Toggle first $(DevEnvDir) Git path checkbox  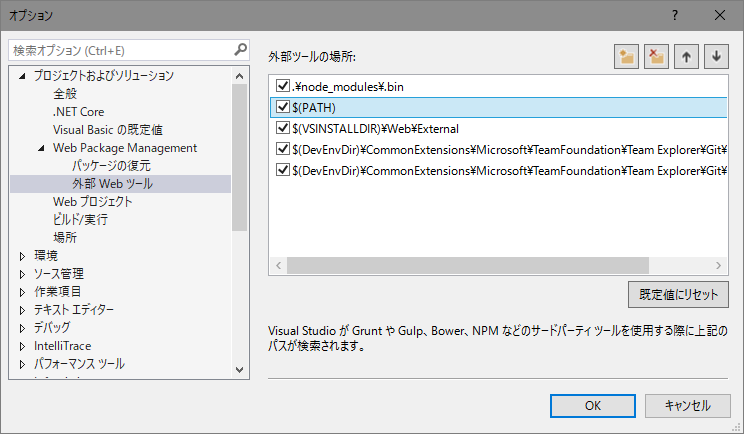tap(283, 149)
